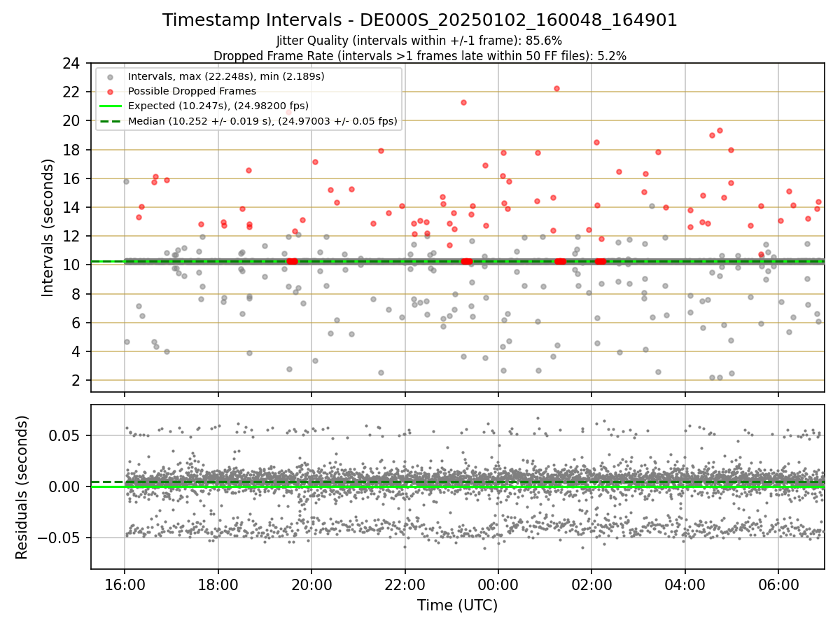Click the "18" tick on the intervals axis
The height and width of the screenshot is (630, 840).
tap(71, 150)
